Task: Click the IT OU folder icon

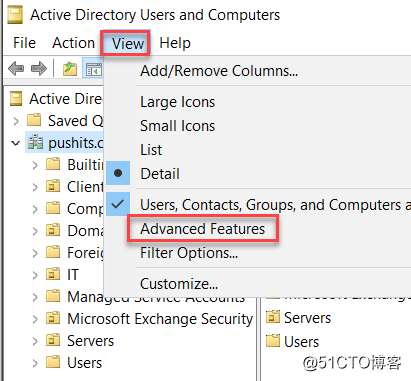Action: tap(53, 274)
